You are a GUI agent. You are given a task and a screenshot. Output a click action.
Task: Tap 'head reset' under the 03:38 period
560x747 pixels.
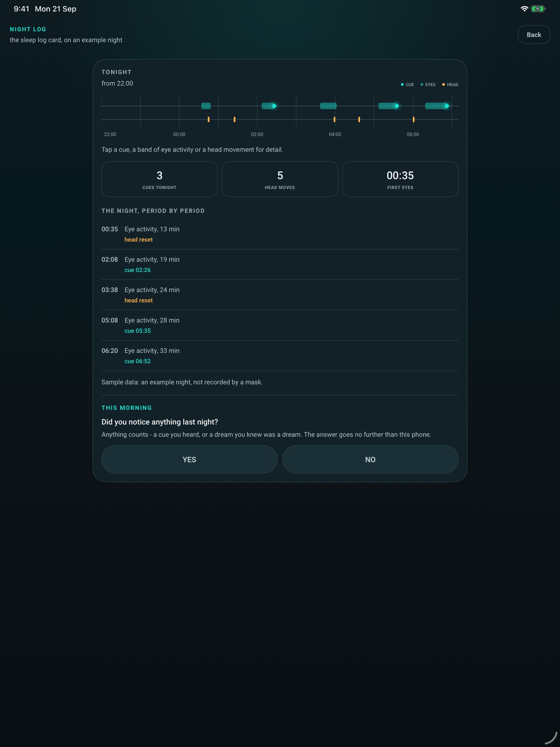(x=138, y=301)
